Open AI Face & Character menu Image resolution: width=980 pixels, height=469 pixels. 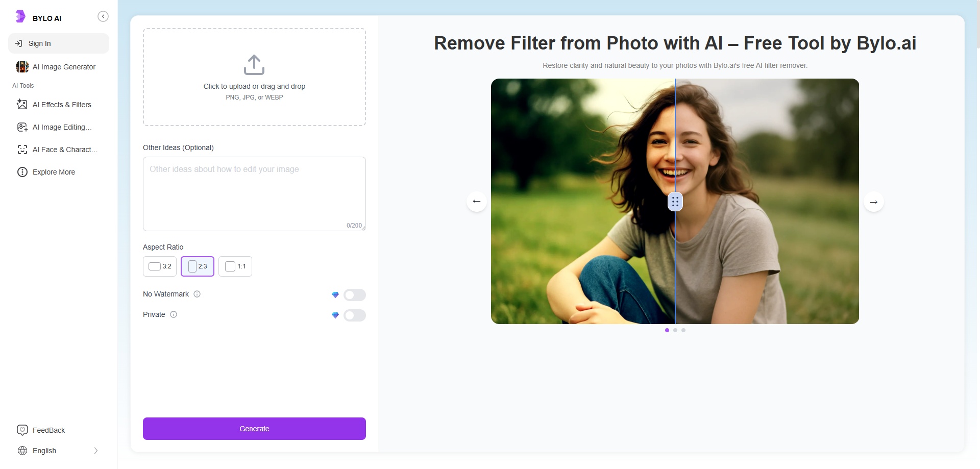point(59,150)
